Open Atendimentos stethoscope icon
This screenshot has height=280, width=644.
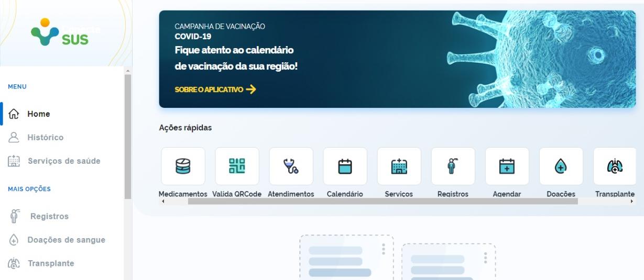click(x=291, y=166)
